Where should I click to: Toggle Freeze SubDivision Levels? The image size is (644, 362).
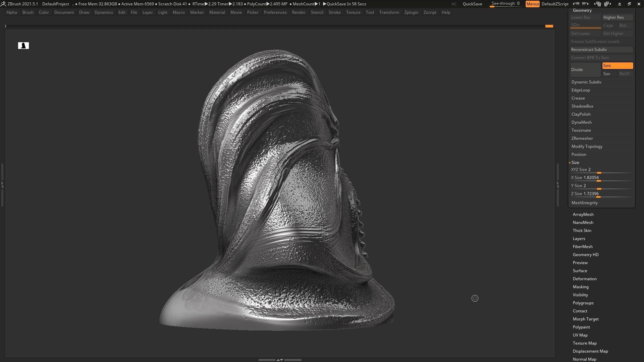(601, 42)
